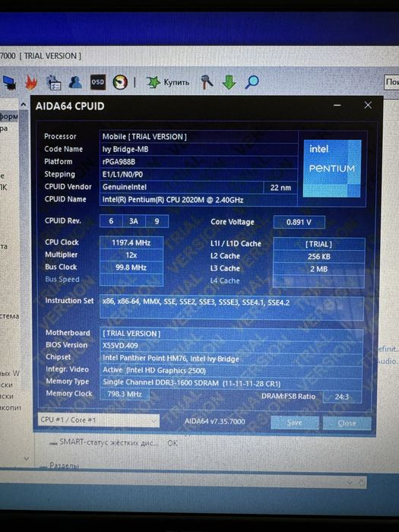Open the gauge sensor panel icon
Screen dimensions: 399x532
(120, 82)
